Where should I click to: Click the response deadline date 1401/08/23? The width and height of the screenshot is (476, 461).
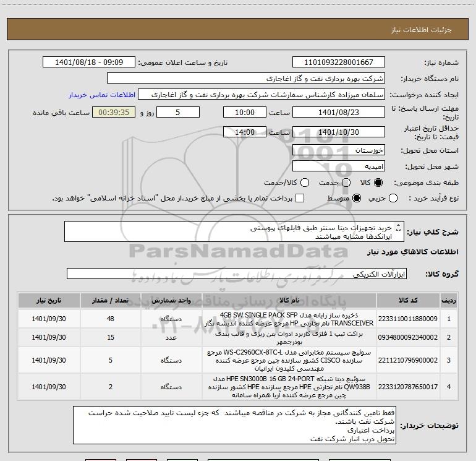pyautogui.click(x=339, y=112)
